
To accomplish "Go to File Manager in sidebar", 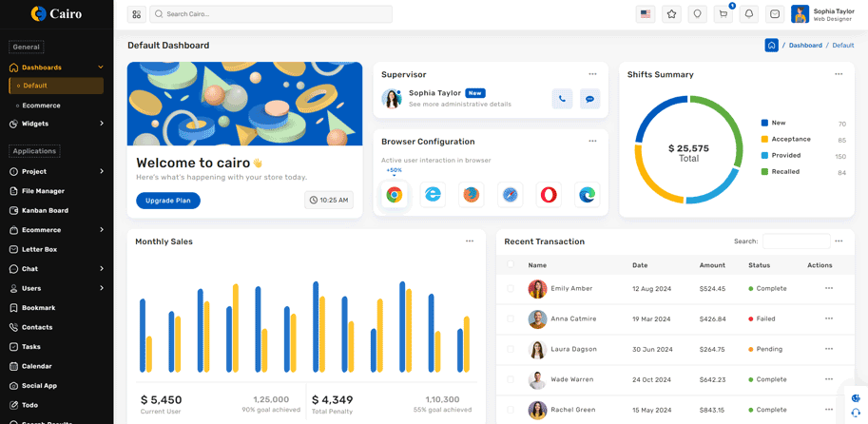I will tap(43, 191).
